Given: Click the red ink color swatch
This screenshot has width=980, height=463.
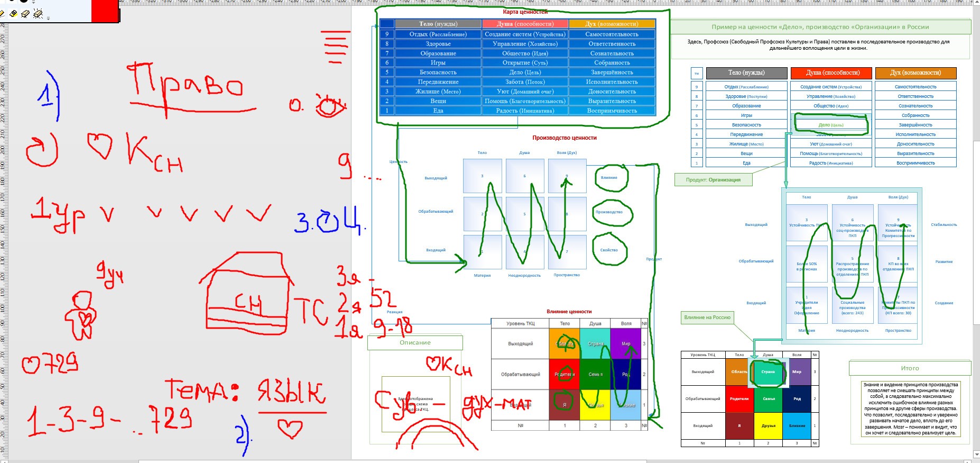Looking at the screenshot, I should point(105,11).
